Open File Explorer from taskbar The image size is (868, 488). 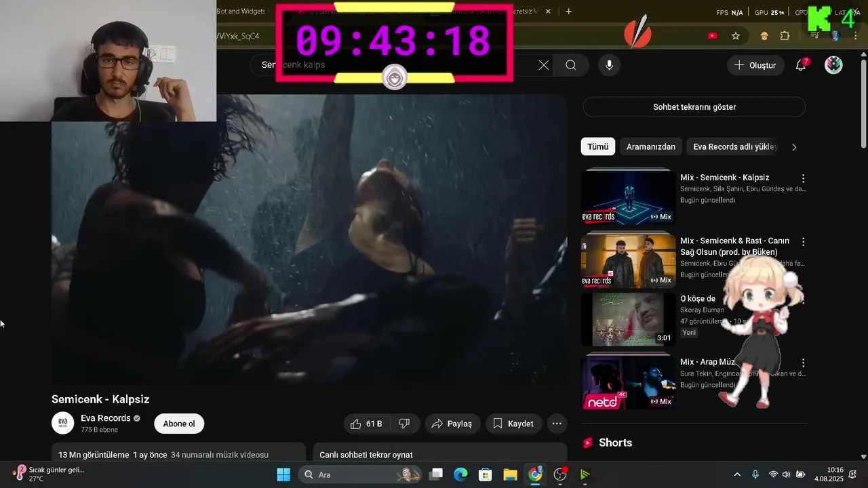point(510,474)
